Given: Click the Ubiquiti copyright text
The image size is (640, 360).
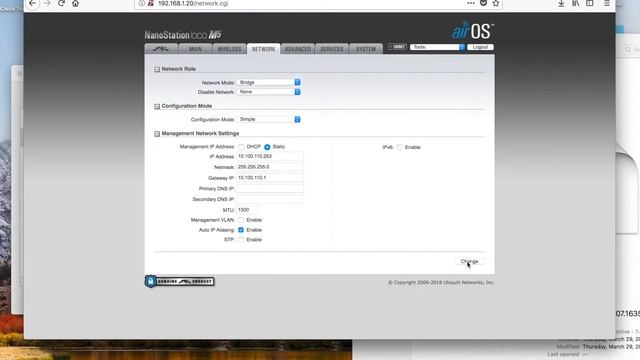Looking at the screenshot, I should 441,282.
